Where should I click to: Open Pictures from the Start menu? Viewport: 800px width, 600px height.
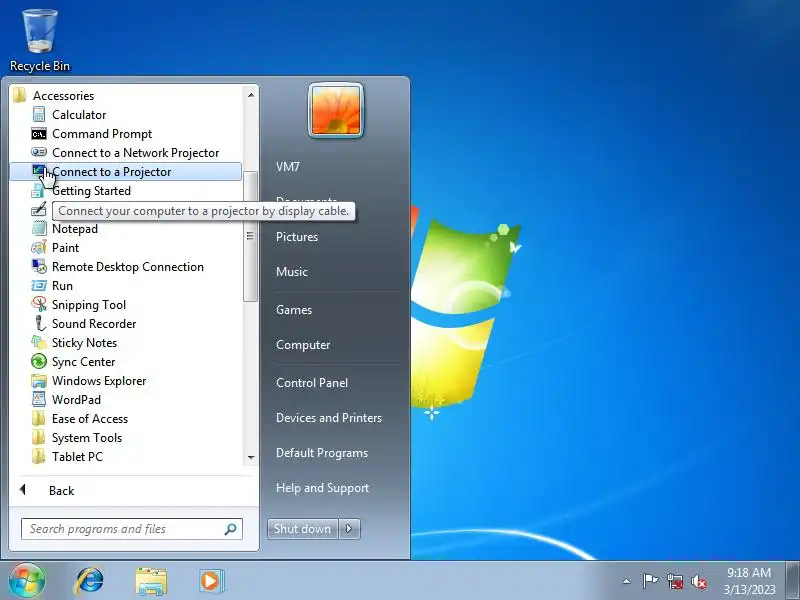(x=297, y=237)
